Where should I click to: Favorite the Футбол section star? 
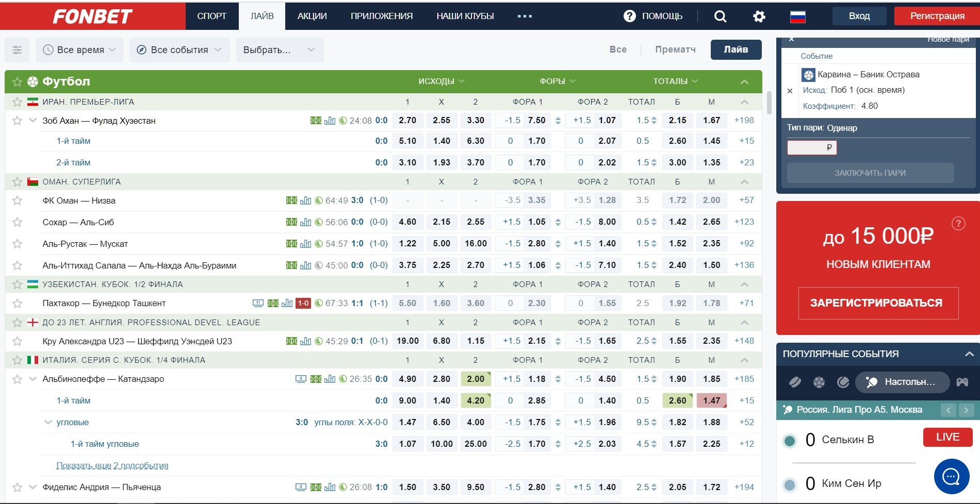(x=17, y=81)
